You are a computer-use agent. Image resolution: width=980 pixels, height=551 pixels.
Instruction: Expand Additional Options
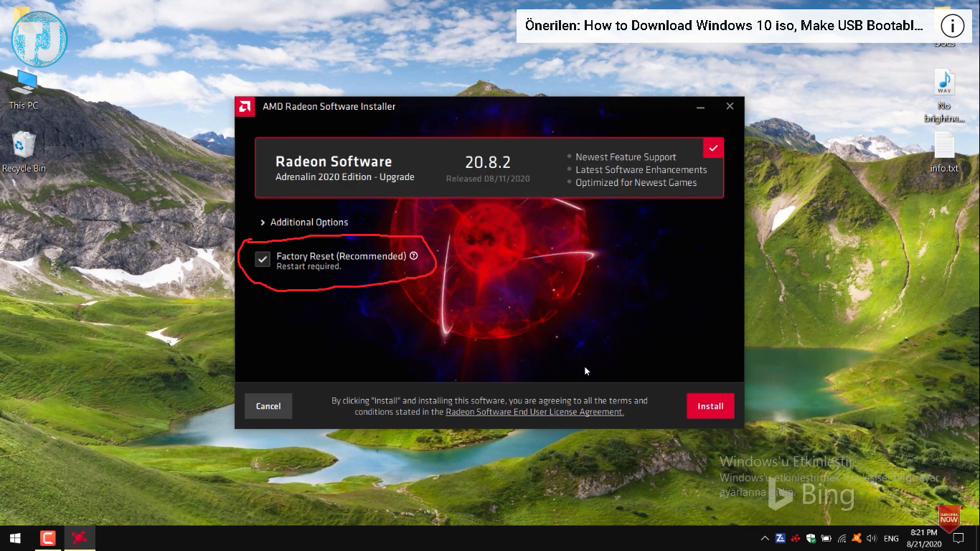[x=304, y=222]
